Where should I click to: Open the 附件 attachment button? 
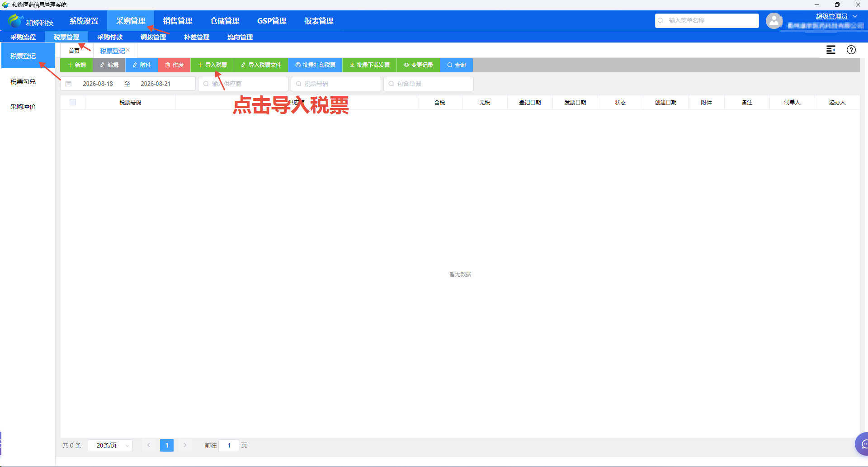point(142,65)
